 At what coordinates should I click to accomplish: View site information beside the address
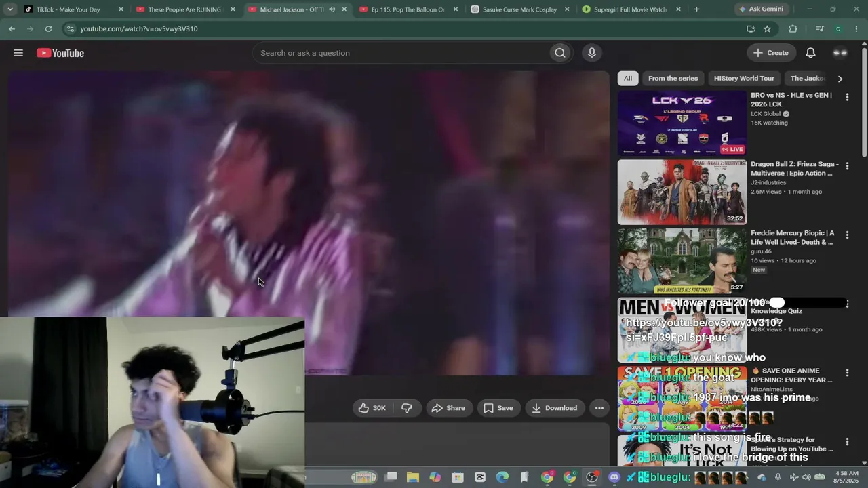69,28
